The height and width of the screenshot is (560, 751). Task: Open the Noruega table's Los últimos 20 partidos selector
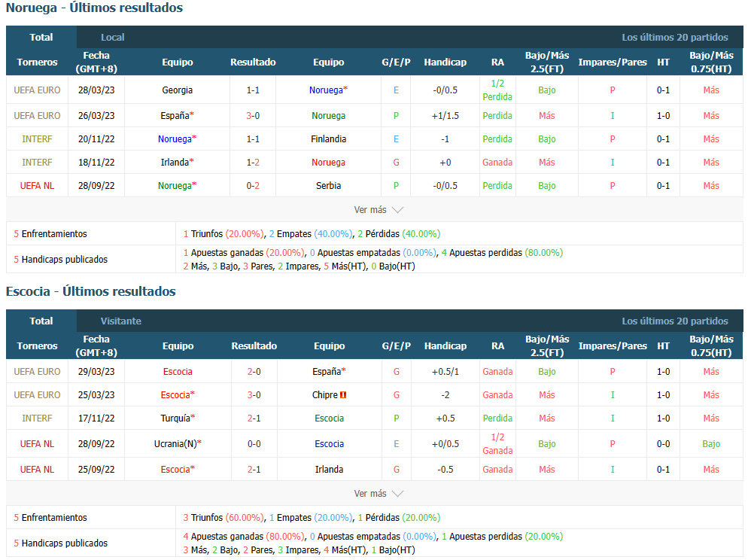(x=674, y=38)
